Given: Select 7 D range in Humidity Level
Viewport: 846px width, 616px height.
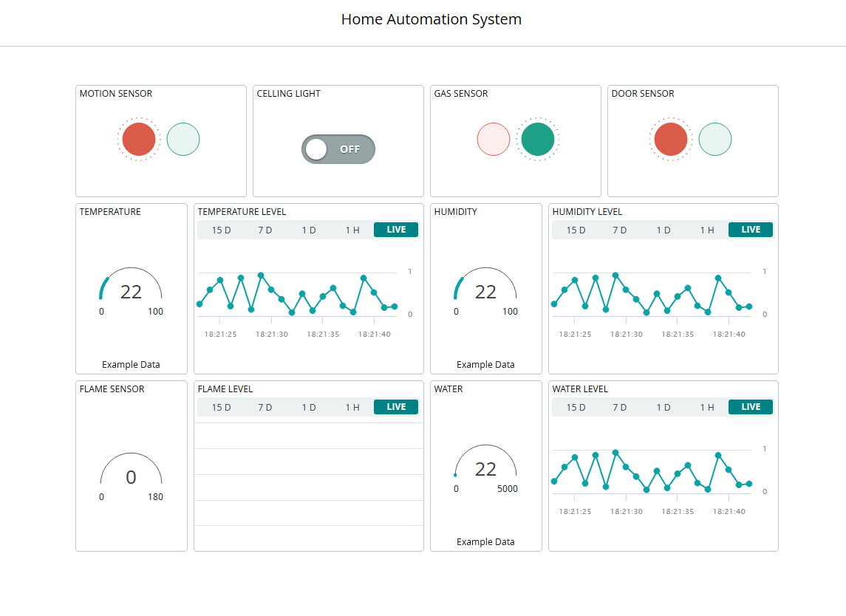Looking at the screenshot, I should 619,230.
